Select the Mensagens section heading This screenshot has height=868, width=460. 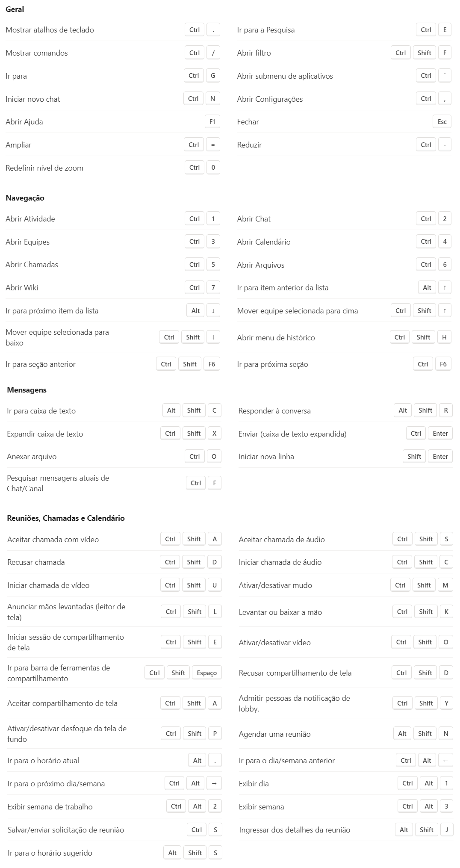pyautogui.click(x=27, y=390)
